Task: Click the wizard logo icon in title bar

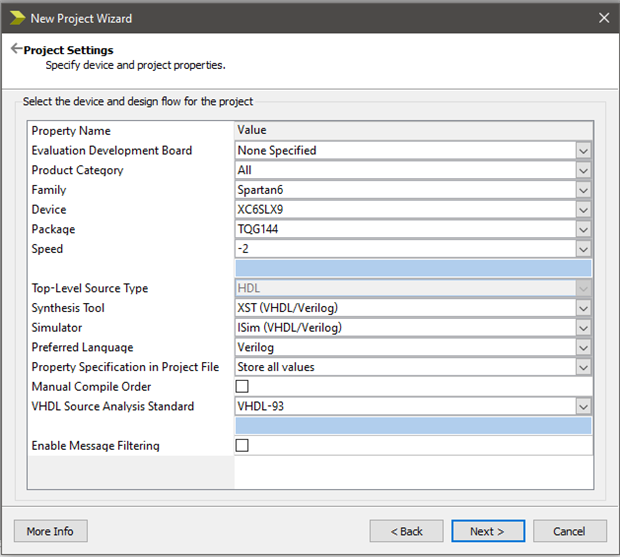Action: pos(17,18)
